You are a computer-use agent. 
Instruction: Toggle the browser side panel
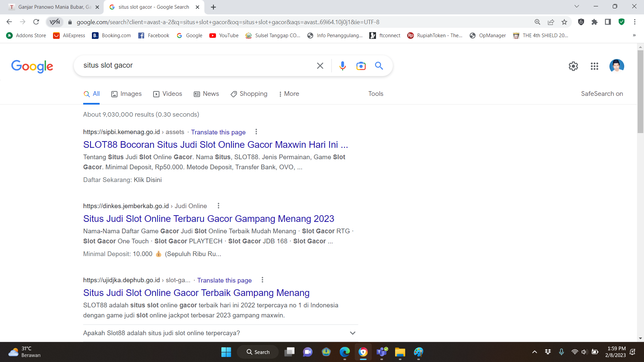coord(608,22)
